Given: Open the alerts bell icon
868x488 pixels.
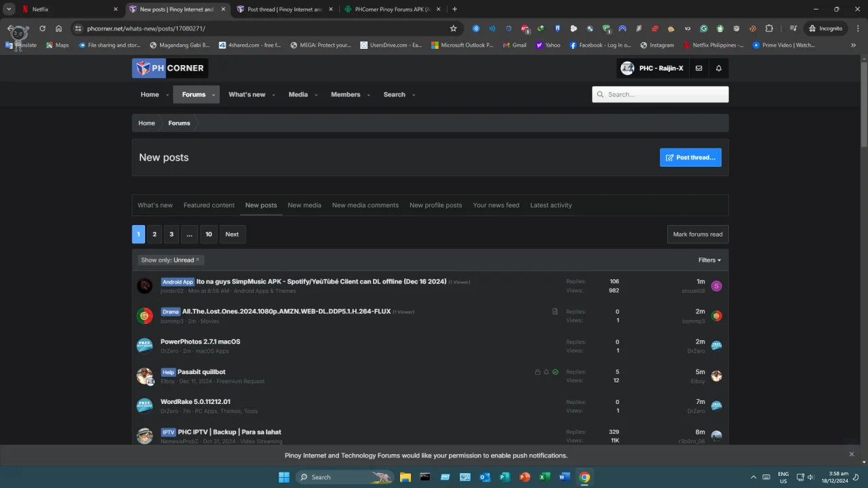Looking at the screenshot, I should (x=719, y=68).
